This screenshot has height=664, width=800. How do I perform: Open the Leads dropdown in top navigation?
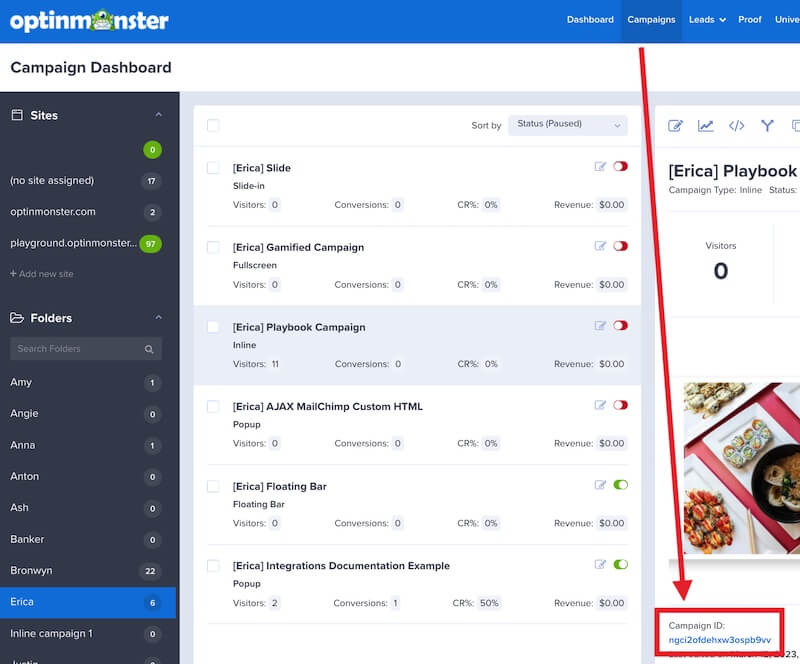[x=707, y=18]
